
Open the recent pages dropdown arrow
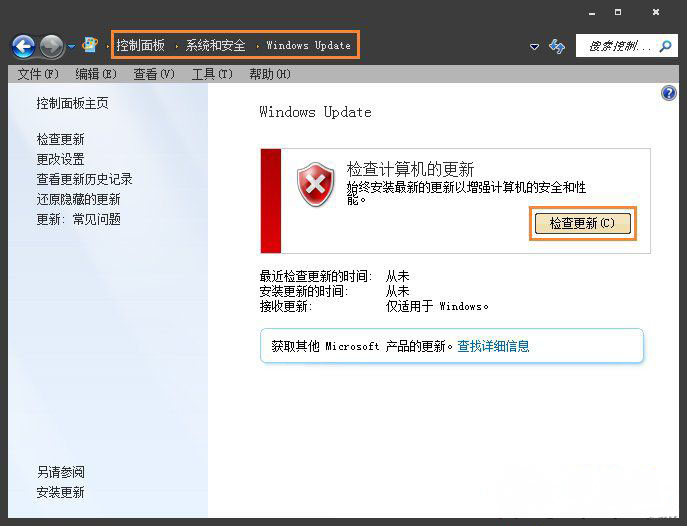[71, 46]
